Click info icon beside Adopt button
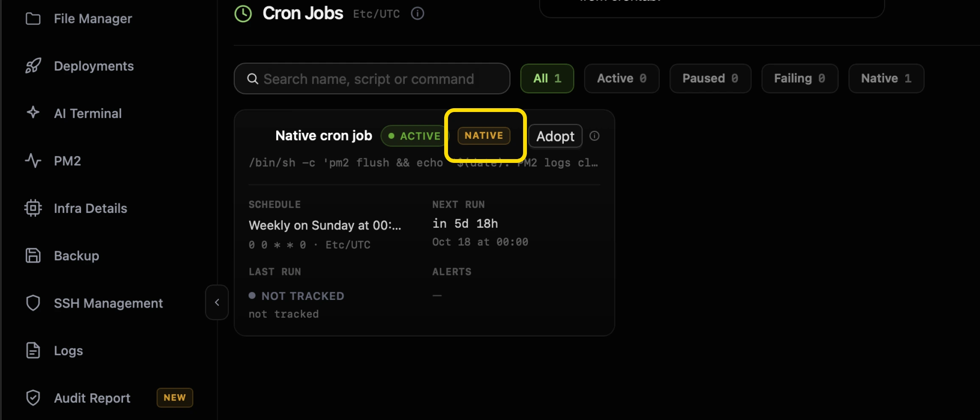 click(x=594, y=136)
